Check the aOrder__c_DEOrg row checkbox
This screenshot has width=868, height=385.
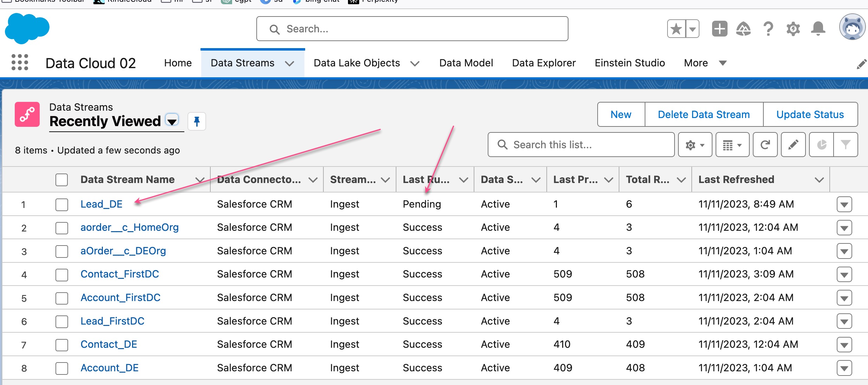61,251
